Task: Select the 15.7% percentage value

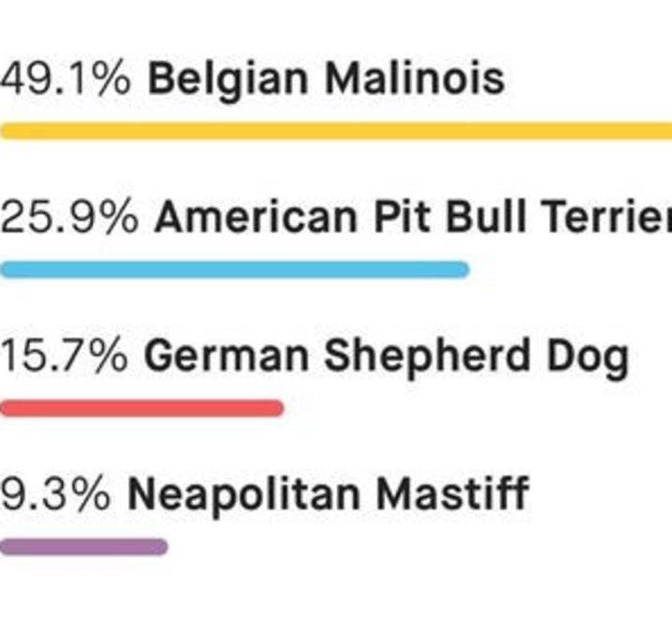Action: coord(64,355)
